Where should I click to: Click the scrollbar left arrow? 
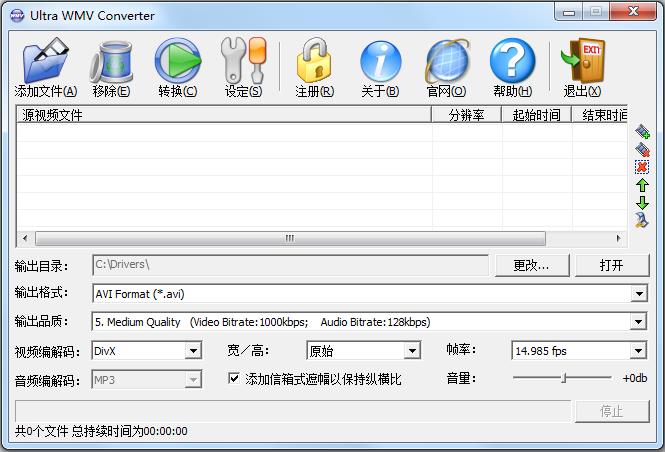25,238
